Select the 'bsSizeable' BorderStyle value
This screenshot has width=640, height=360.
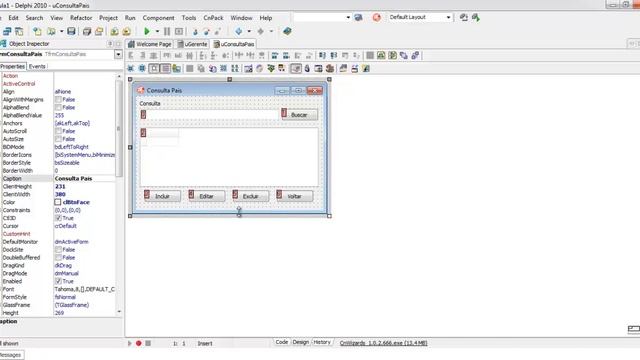coord(67,162)
